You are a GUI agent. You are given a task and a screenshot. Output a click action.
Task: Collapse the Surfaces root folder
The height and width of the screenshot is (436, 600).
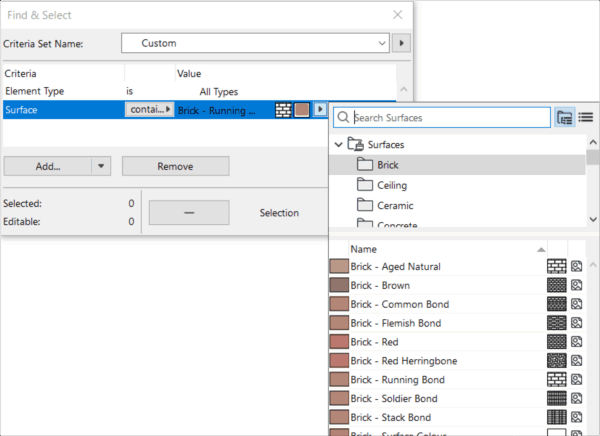(338, 145)
